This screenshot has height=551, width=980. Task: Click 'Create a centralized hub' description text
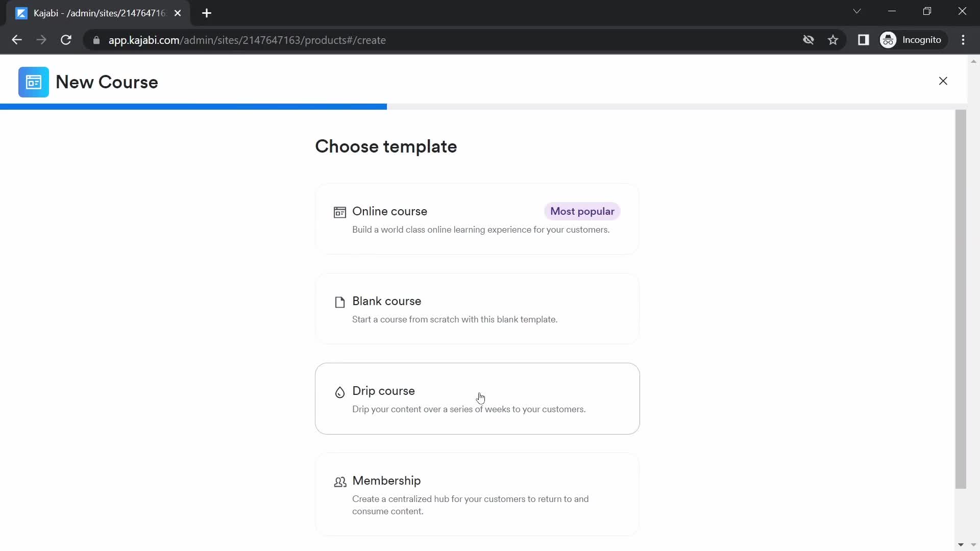[470, 505]
